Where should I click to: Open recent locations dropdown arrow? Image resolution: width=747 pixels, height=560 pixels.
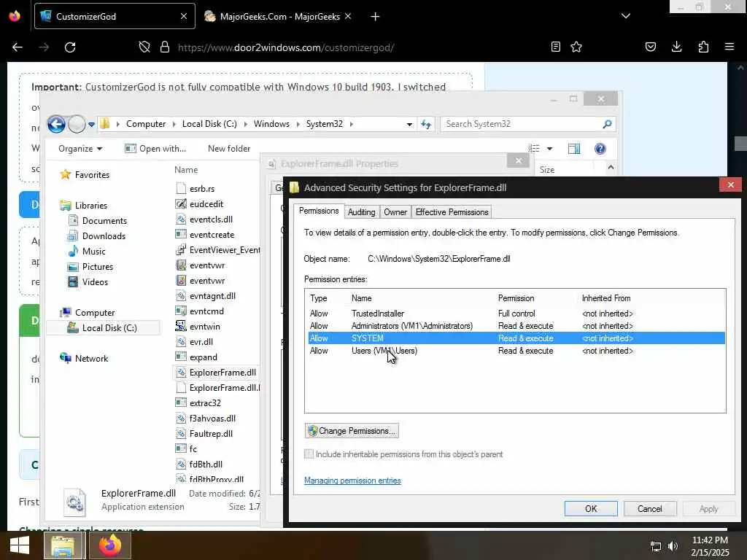91,124
